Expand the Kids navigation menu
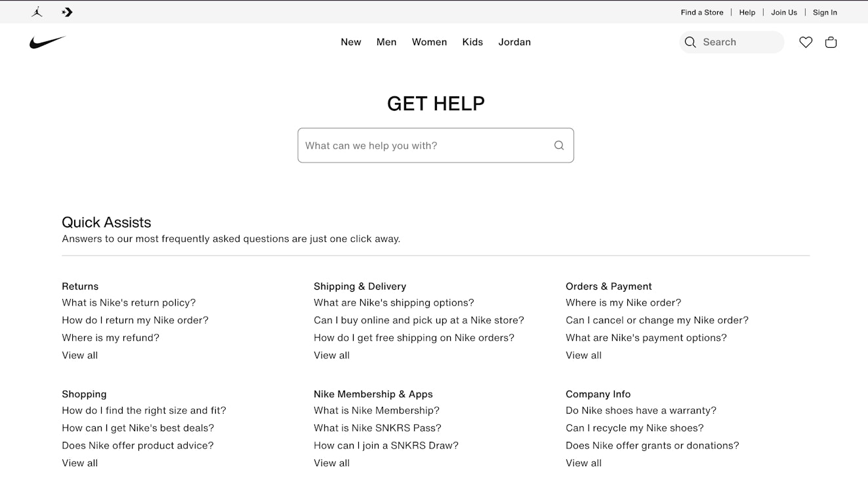Image resolution: width=868 pixels, height=489 pixels. [472, 42]
